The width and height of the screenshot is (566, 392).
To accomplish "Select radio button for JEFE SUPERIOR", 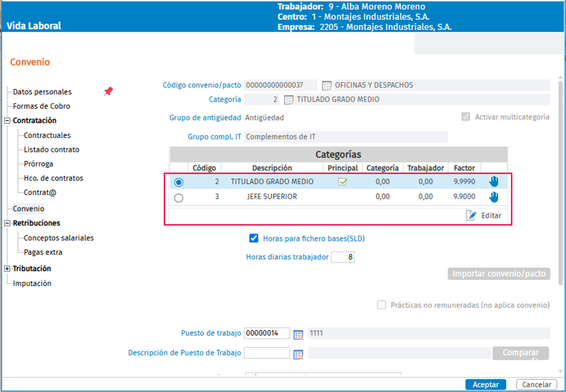I will click(x=179, y=198).
